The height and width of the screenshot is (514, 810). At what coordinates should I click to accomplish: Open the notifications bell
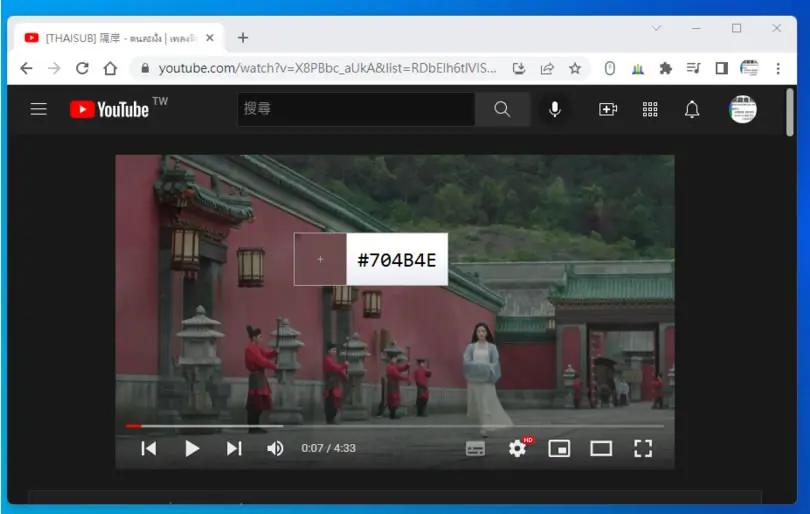pyautogui.click(x=692, y=109)
